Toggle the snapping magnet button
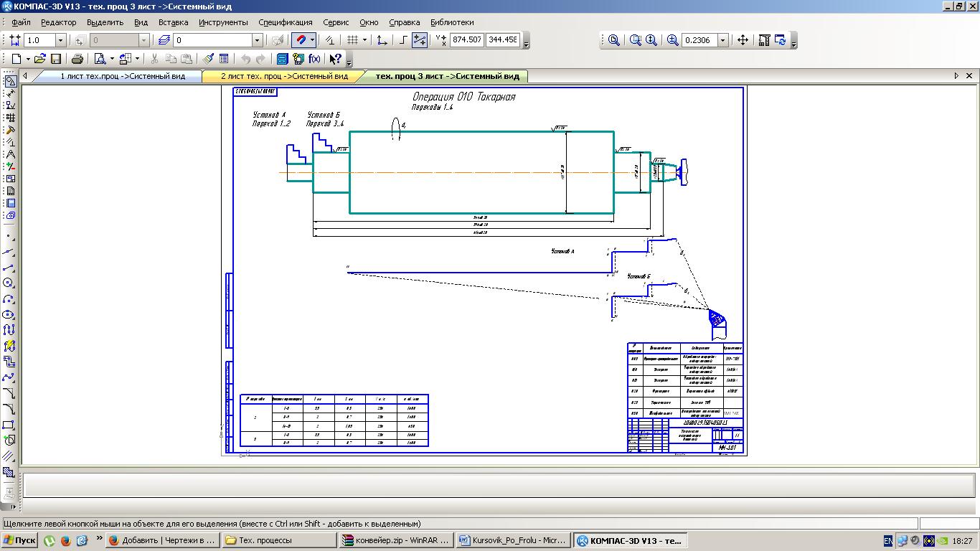The width and height of the screenshot is (980, 551). coord(301,40)
